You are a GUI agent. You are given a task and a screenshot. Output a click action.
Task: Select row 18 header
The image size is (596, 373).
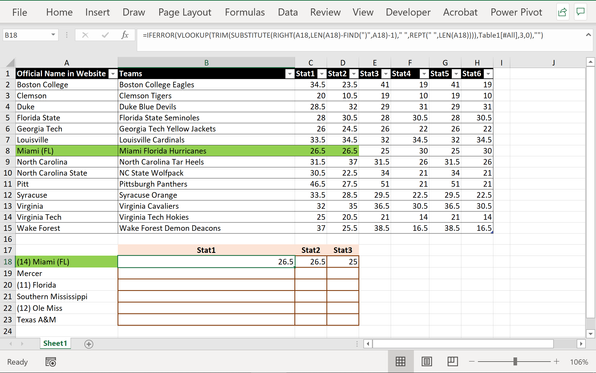coord(8,262)
